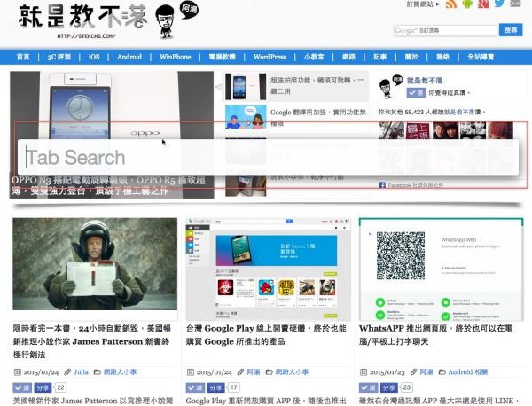This screenshot has width=532, height=406.
Task: Open the 聯絡 menu item
Action: [x=442, y=57]
